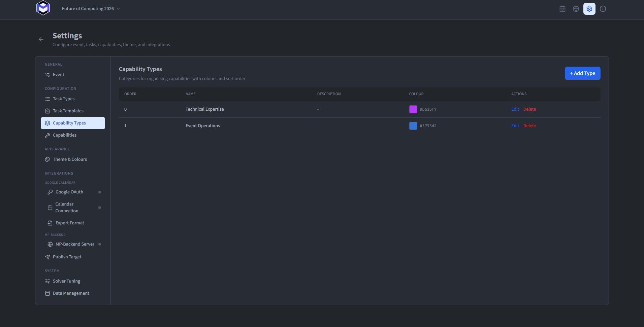The height and width of the screenshot is (327, 644).
Task: Open the calendar check icon in the header
Action: point(562,9)
